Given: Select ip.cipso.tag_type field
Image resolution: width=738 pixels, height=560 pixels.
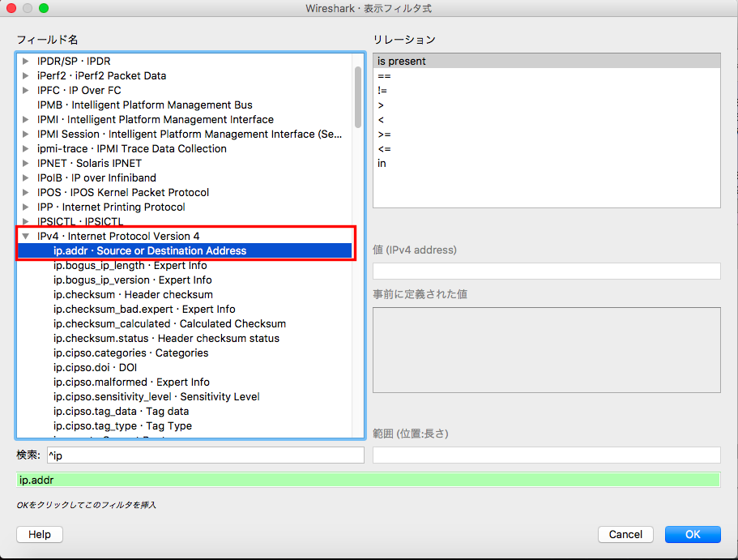Looking at the screenshot, I should [x=185, y=426].
